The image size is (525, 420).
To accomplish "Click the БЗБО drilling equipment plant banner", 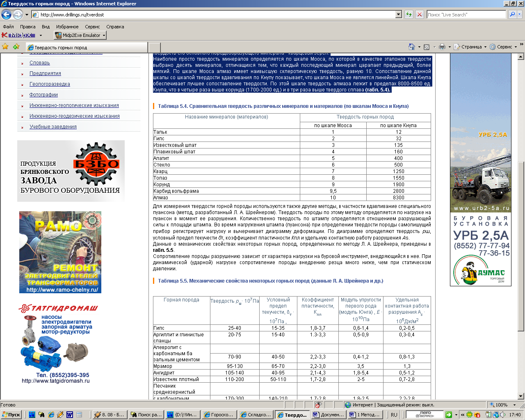I will click(71, 171).
